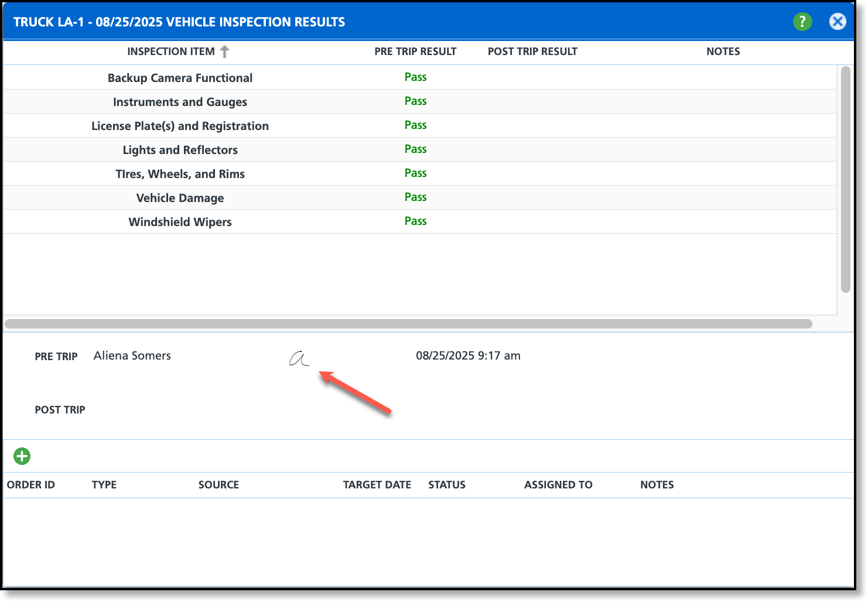Click Pass result for License Plate(s)
The image size is (868, 602).
415,125
